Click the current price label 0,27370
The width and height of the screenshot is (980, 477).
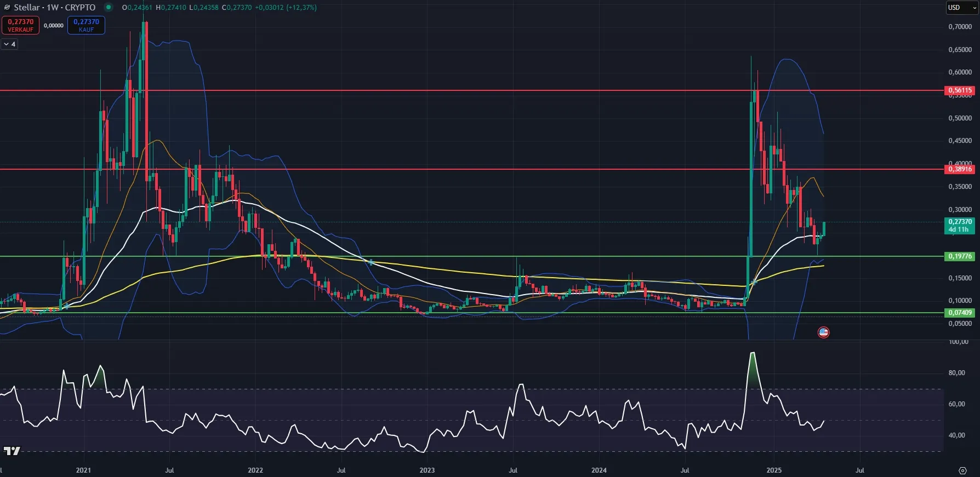click(960, 225)
